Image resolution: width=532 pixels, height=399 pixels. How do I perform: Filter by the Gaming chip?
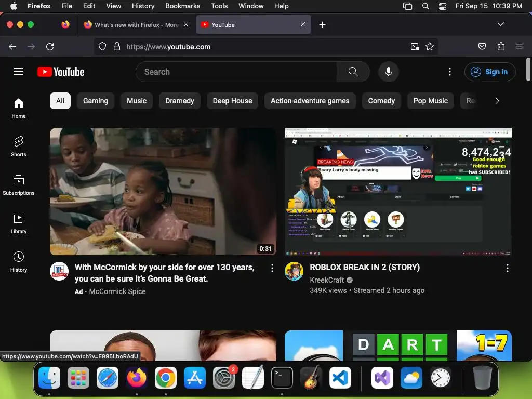pyautogui.click(x=96, y=101)
